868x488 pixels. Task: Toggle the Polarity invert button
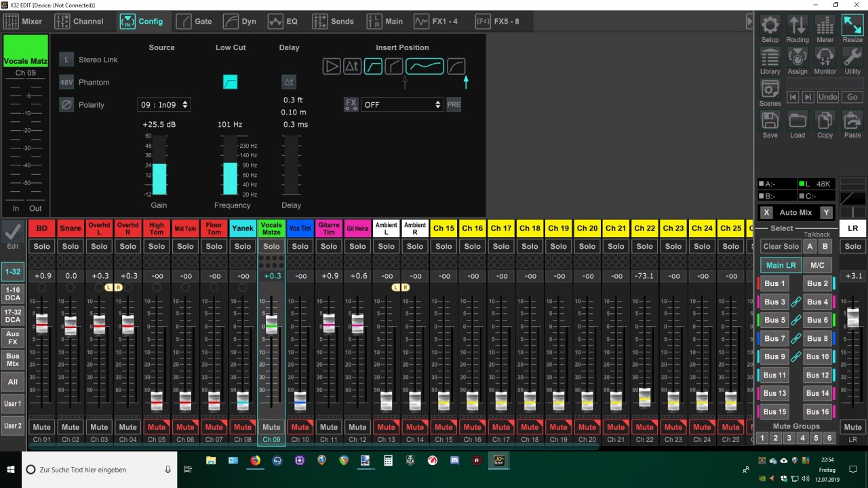point(66,104)
